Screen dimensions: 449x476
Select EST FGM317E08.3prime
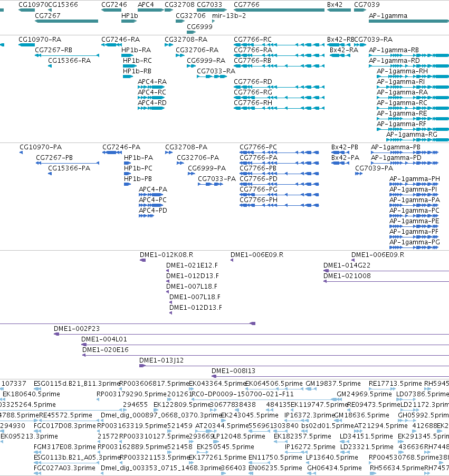coord(65,447)
